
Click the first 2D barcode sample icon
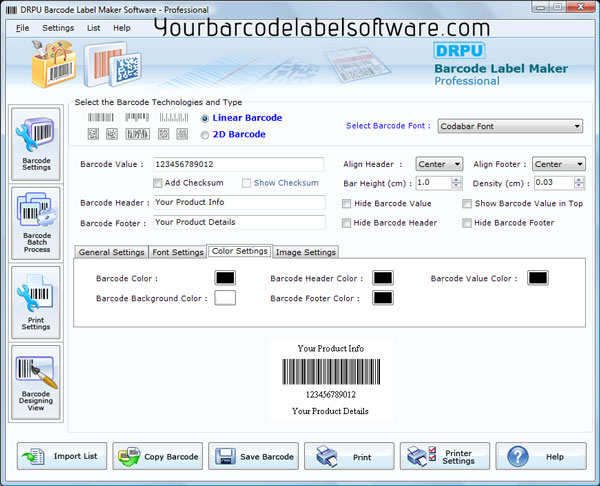pyautogui.click(x=93, y=134)
